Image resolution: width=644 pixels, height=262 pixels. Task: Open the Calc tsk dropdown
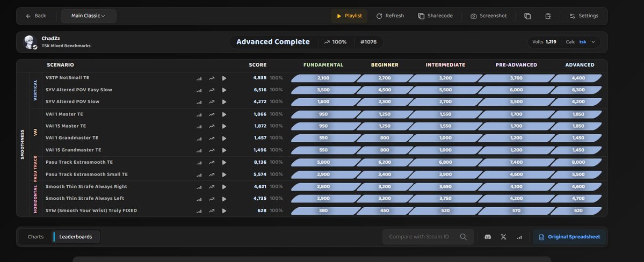(x=580, y=42)
